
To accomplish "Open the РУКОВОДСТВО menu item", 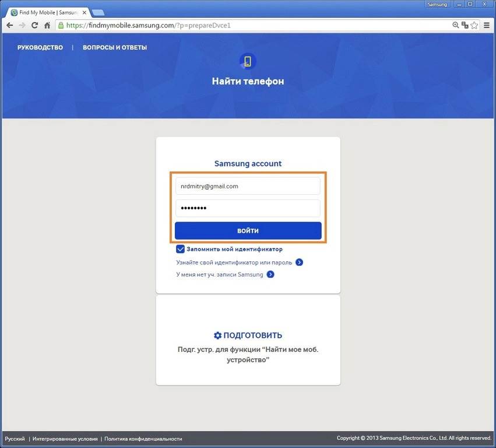I will click(x=40, y=47).
